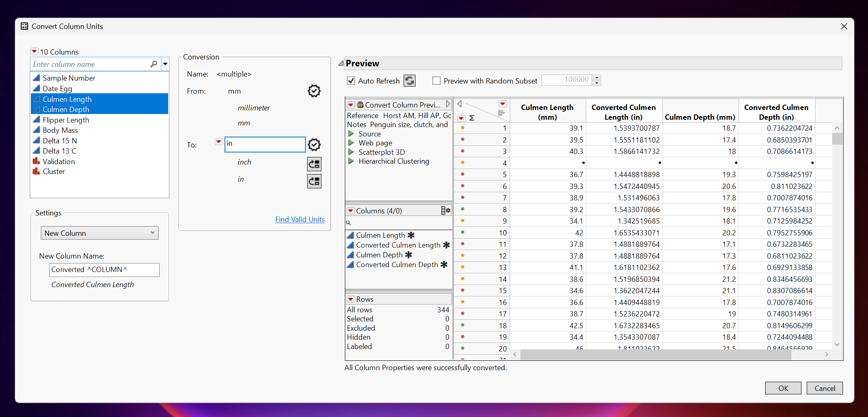Viewport: 868px width, 417px height.
Task: Enable Preview with Random Subset
Action: (436, 81)
